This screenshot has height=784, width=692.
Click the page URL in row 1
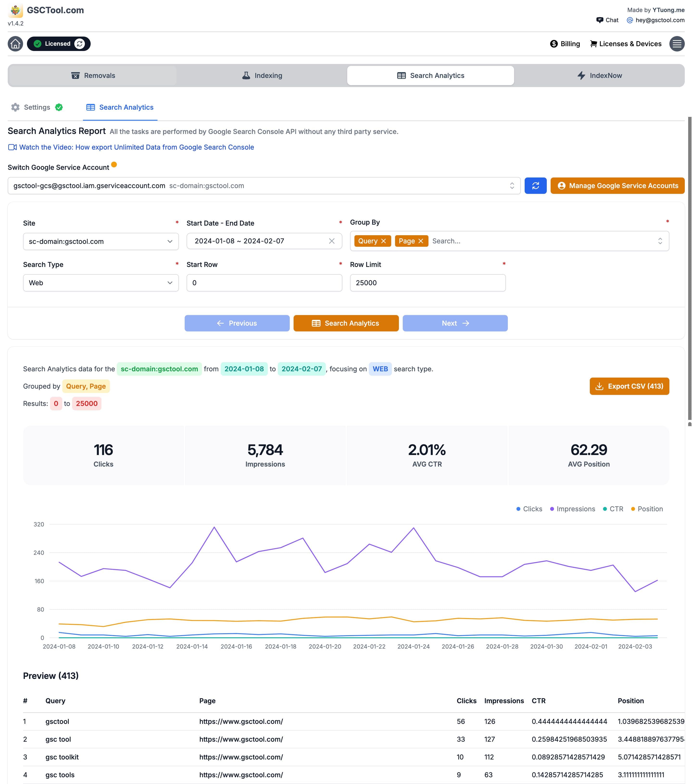pos(241,721)
